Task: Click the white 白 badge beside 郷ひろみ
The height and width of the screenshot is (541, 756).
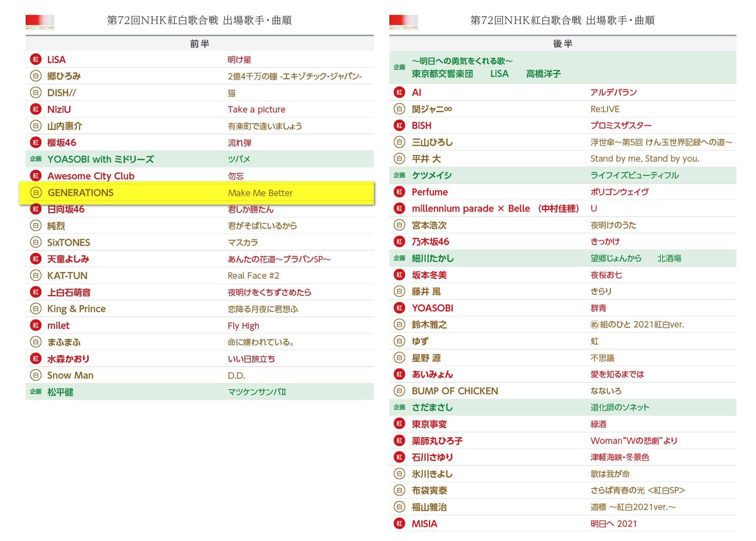Action: coord(36,76)
